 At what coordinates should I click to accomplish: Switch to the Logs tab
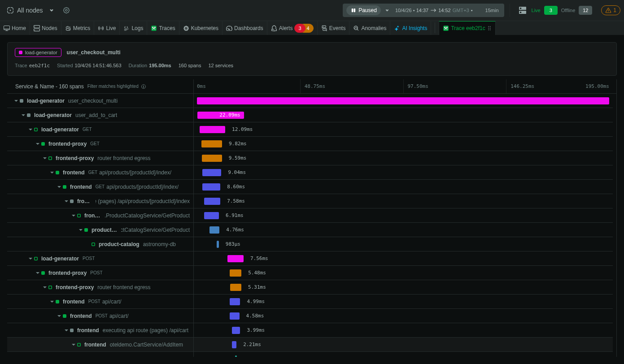[x=133, y=28]
